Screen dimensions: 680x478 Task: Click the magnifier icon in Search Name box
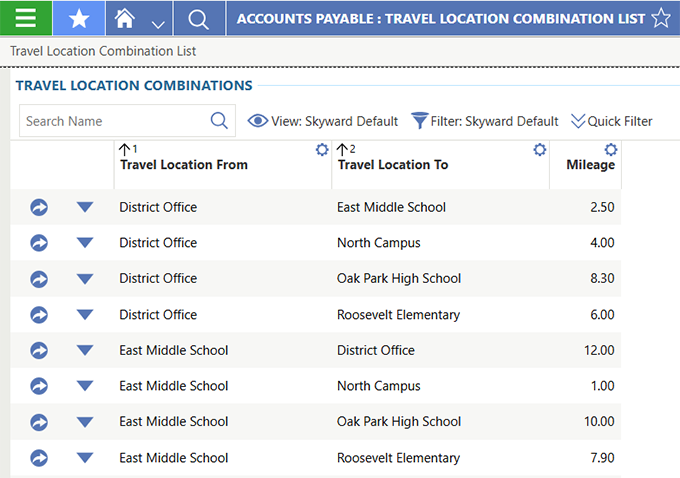coord(220,121)
